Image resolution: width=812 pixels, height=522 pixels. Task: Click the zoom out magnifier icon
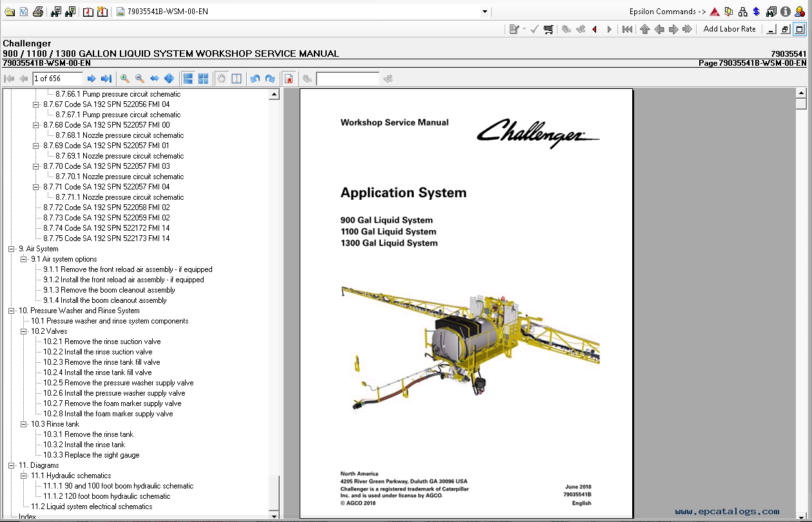[140, 79]
